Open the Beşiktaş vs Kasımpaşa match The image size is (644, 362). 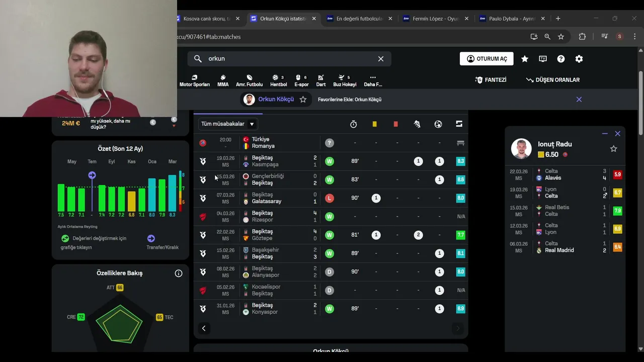click(331, 161)
